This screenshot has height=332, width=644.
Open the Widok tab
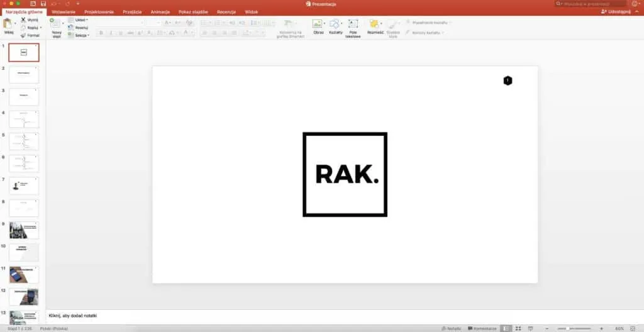tap(252, 12)
